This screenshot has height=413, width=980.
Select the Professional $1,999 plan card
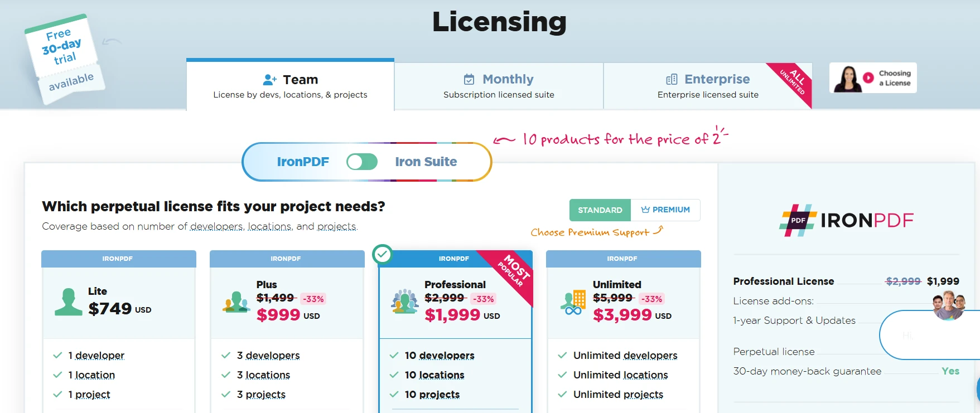point(455,301)
